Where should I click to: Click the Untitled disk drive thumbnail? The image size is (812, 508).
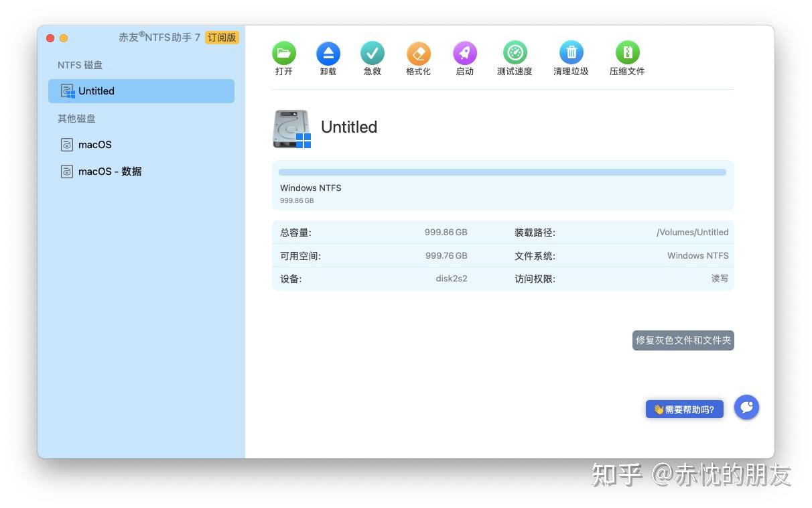coord(291,127)
